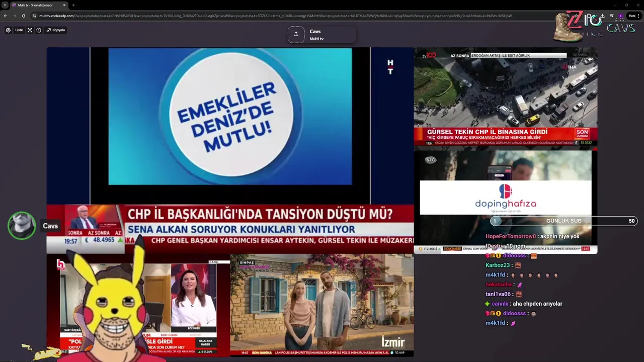This screenshot has width=644, height=362.
Task: Select chat user nekatache
Action: 499,285
